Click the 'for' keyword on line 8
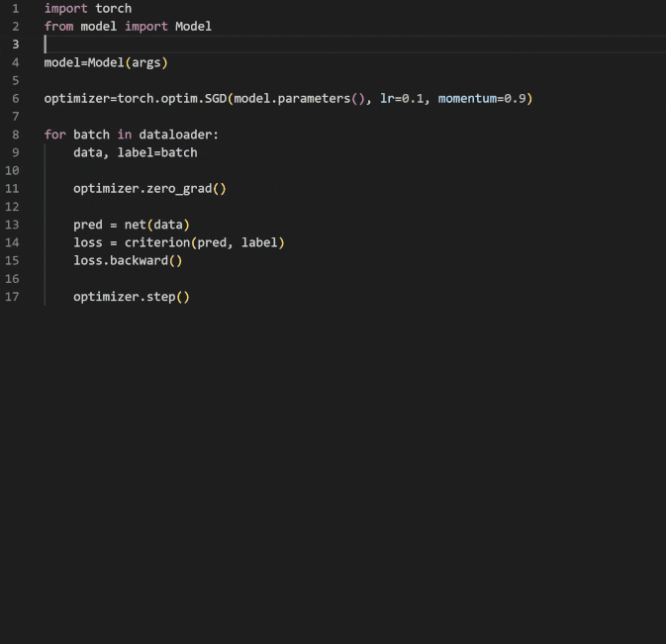The width and height of the screenshot is (666, 644). point(54,135)
